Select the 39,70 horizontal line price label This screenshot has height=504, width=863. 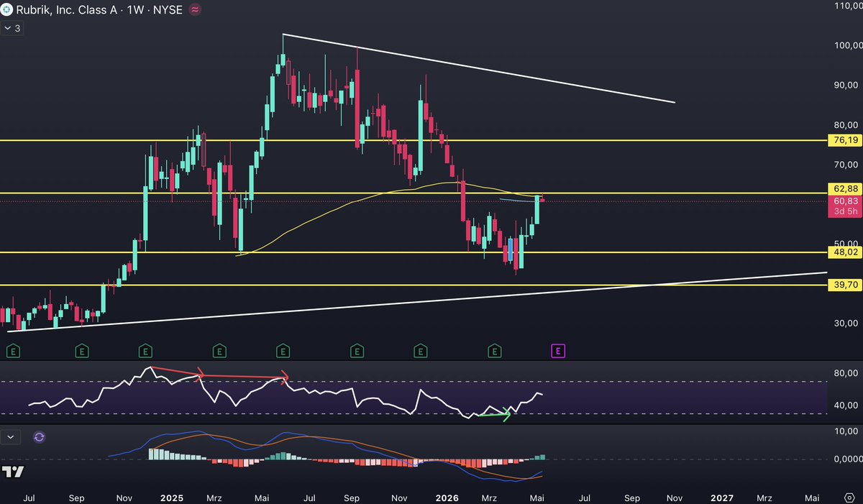click(845, 285)
